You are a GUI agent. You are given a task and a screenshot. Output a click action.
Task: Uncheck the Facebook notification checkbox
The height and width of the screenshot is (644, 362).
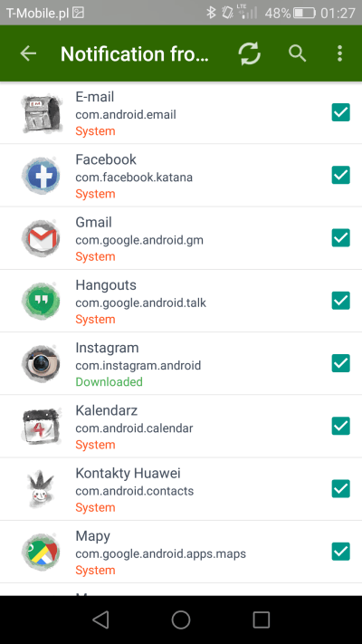340,176
